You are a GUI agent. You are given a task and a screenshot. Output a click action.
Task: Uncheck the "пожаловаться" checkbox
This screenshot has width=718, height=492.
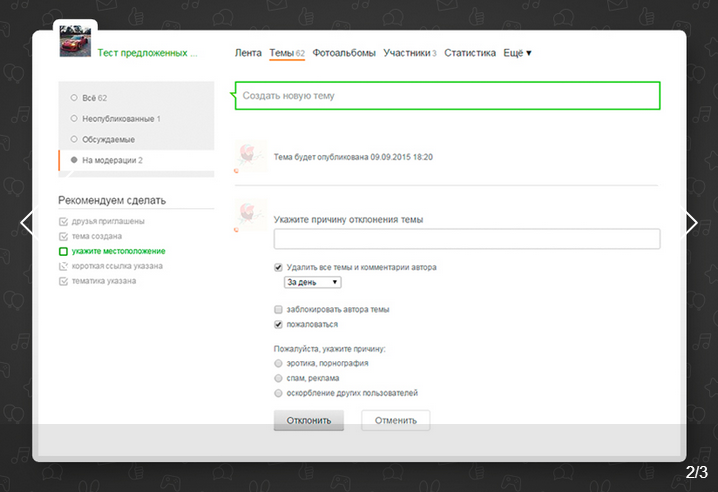click(x=278, y=324)
